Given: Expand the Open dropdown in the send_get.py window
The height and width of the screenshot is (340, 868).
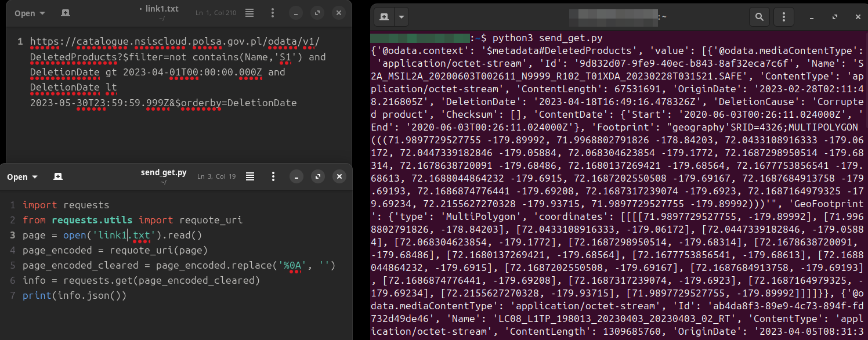Looking at the screenshot, I should 22,176.
